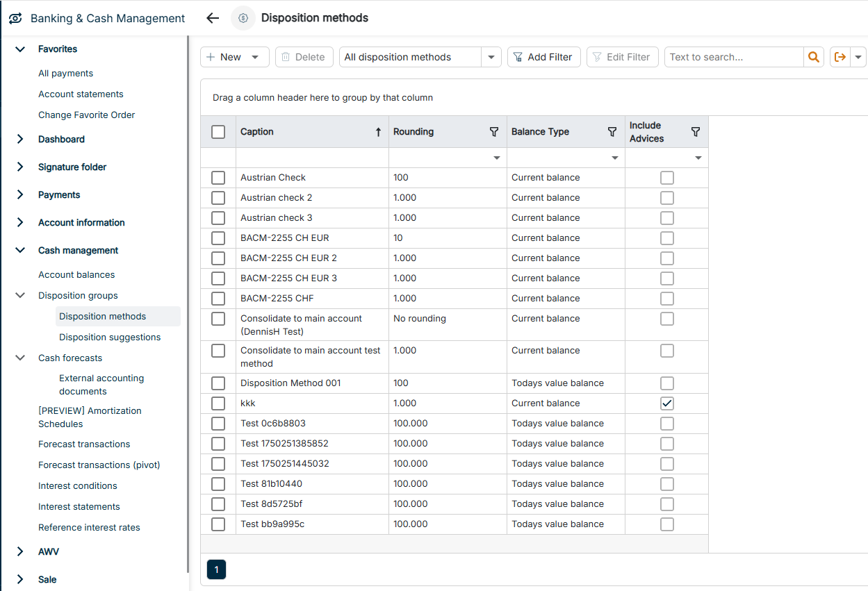Click the orange export arrow icon
Image resolution: width=868 pixels, height=591 pixels.
coord(840,57)
